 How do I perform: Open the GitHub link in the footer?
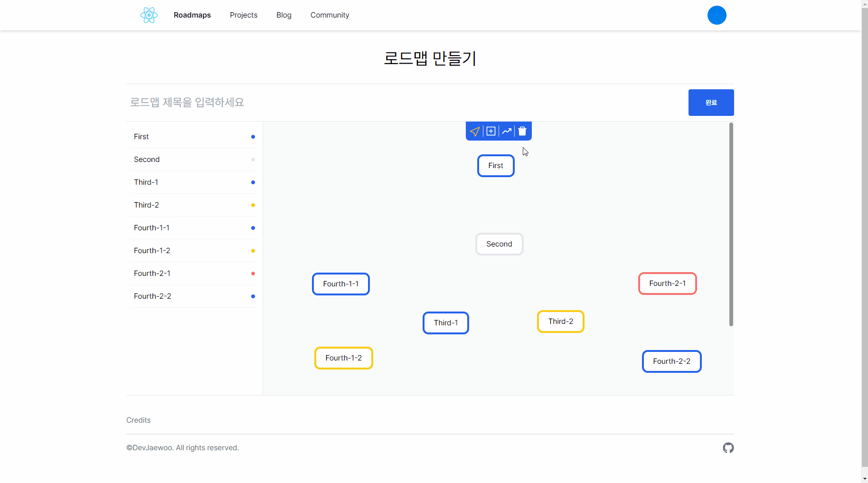pos(728,447)
